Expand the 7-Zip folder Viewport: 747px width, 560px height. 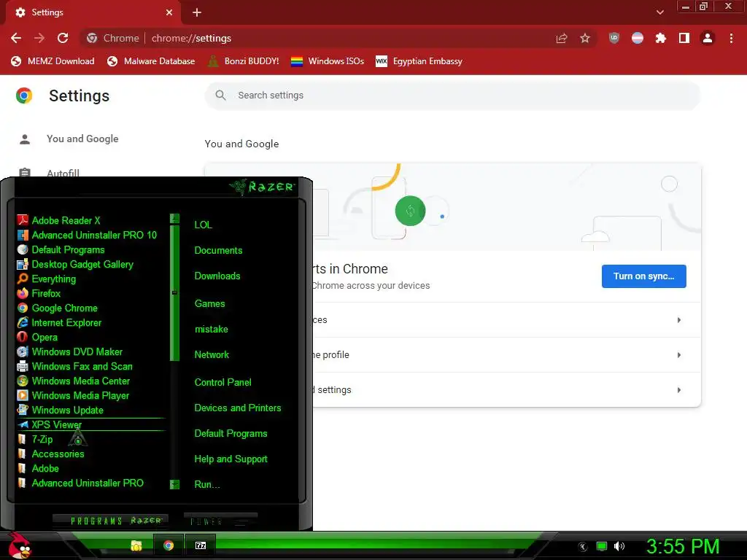click(35, 439)
